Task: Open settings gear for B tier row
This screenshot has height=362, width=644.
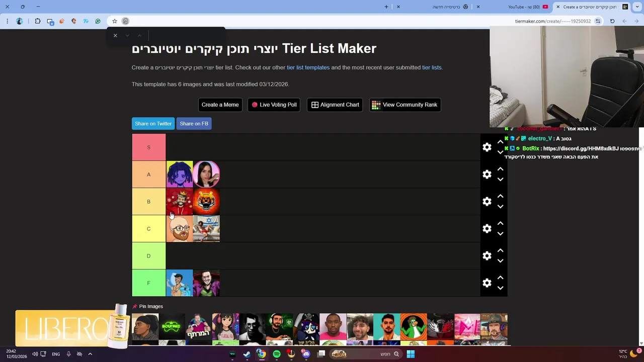Action: tap(487, 202)
